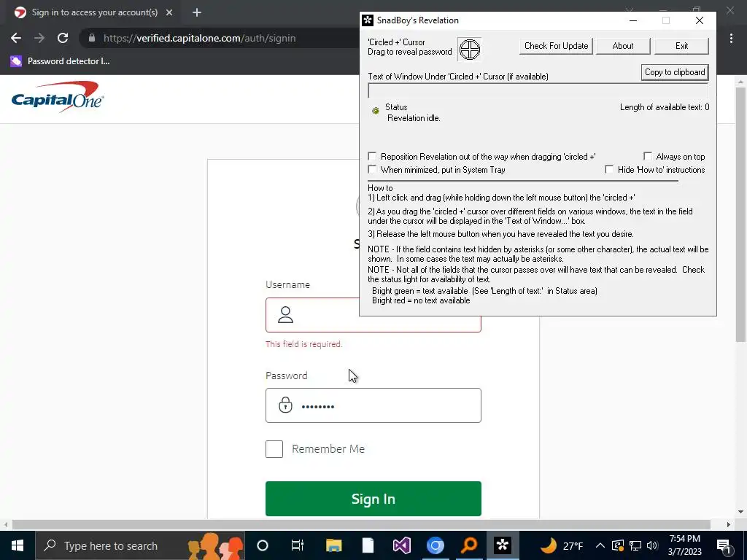747x560 pixels.
Task: Open the notification center icon
Action: click(x=724, y=546)
